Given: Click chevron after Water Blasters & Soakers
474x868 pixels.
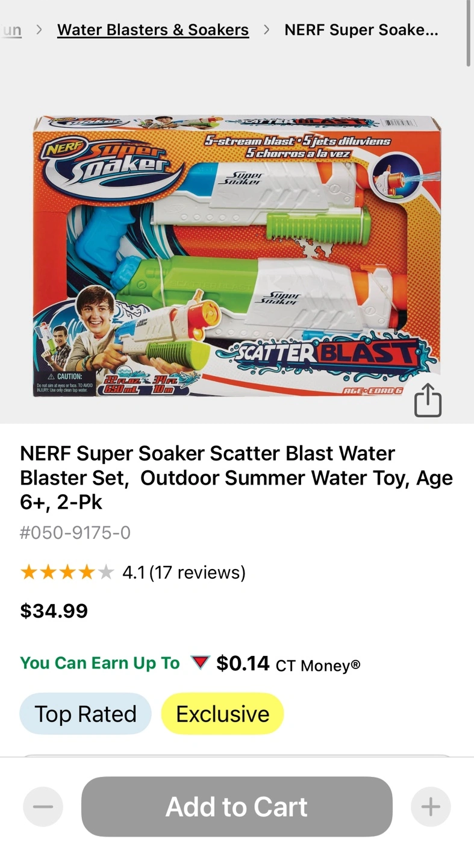Looking at the screenshot, I should (266, 30).
